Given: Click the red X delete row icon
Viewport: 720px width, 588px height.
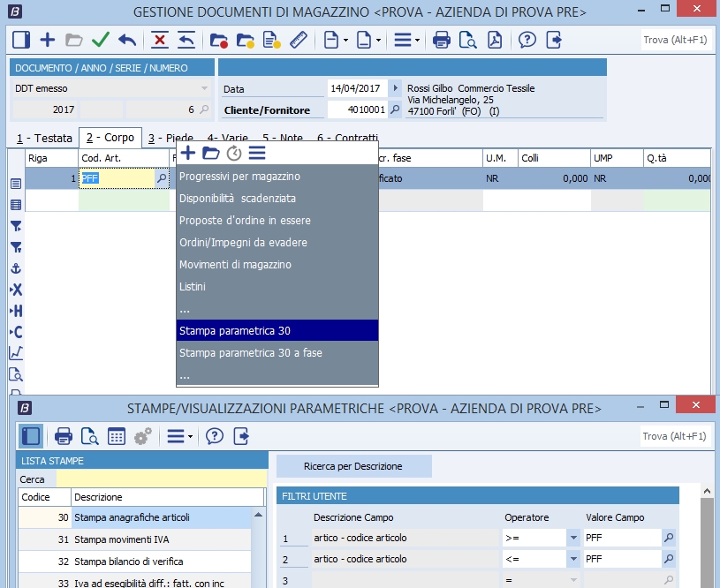Looking at the screenshot, I should [x=159, y=40].
